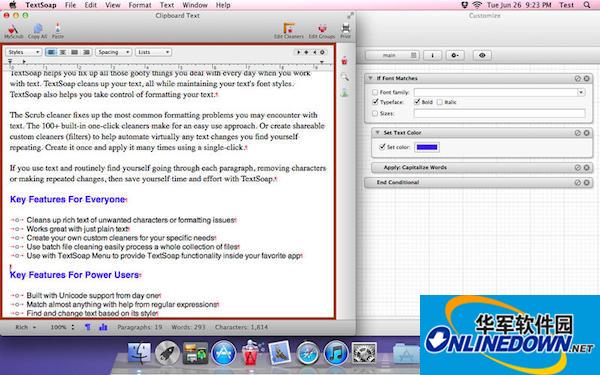Toggle invisible characters with the pilcrow icon
600x375 pixels.
pyautogui.click(x=88, y=327)
